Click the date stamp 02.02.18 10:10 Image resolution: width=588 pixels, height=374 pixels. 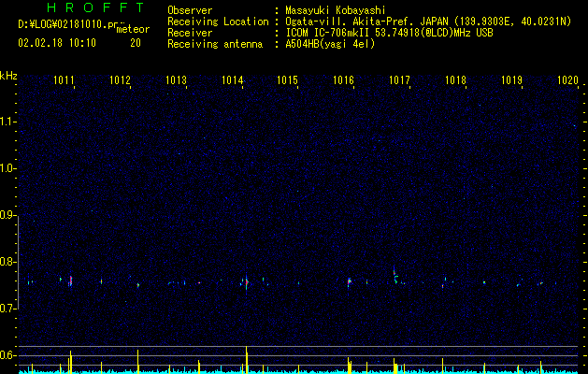click(57, 43)
